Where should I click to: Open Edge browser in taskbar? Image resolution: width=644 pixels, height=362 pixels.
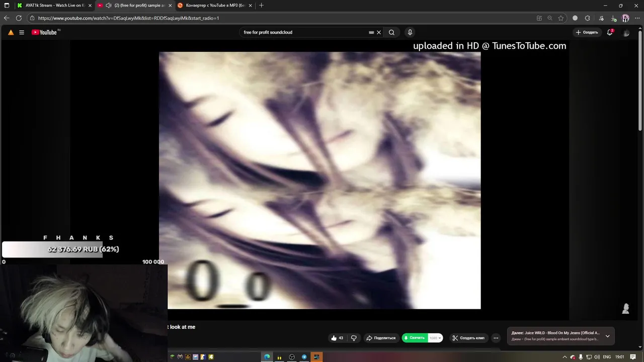click(x=267, y=357)
